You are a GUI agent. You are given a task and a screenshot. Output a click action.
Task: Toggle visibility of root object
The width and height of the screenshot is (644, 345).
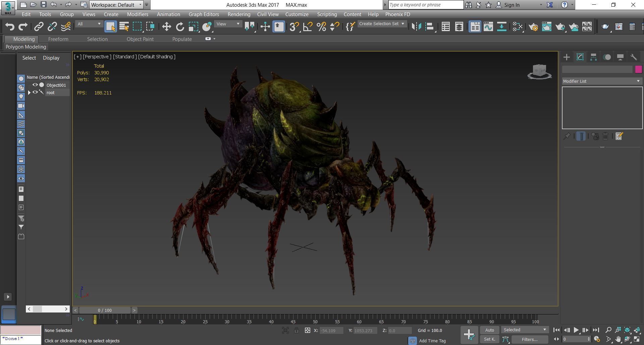pyautogui.click(x=35, y=92)
